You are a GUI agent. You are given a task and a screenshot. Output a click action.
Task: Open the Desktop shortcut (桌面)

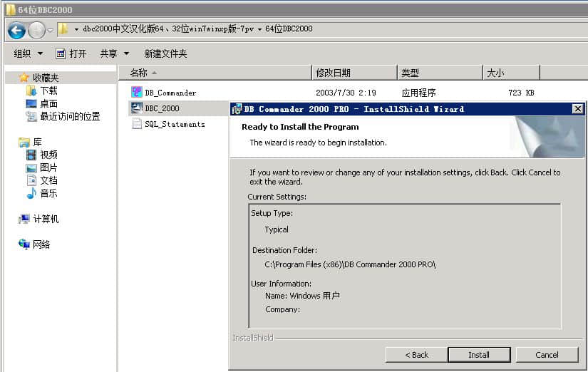click(x=48, y=103)
